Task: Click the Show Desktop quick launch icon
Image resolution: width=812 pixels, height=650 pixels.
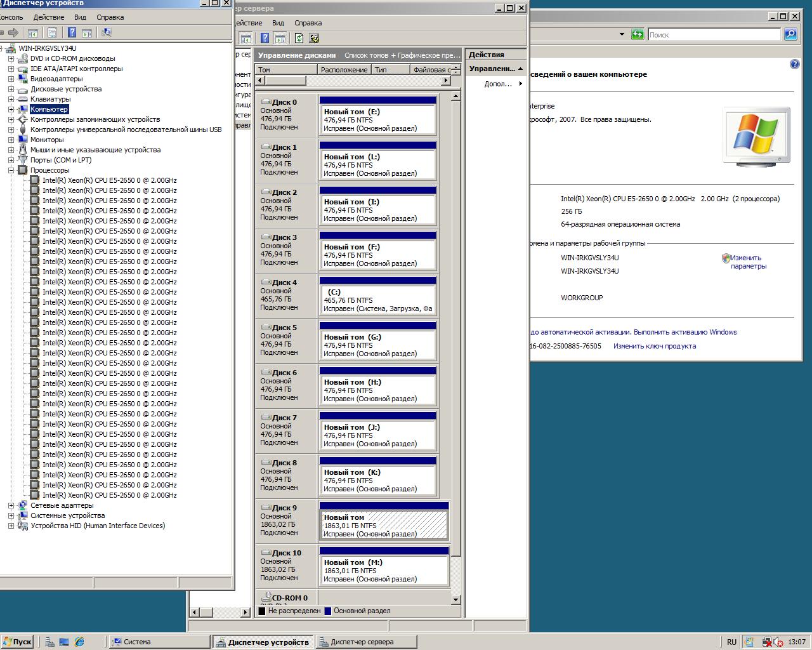Action: pos(64,642)
